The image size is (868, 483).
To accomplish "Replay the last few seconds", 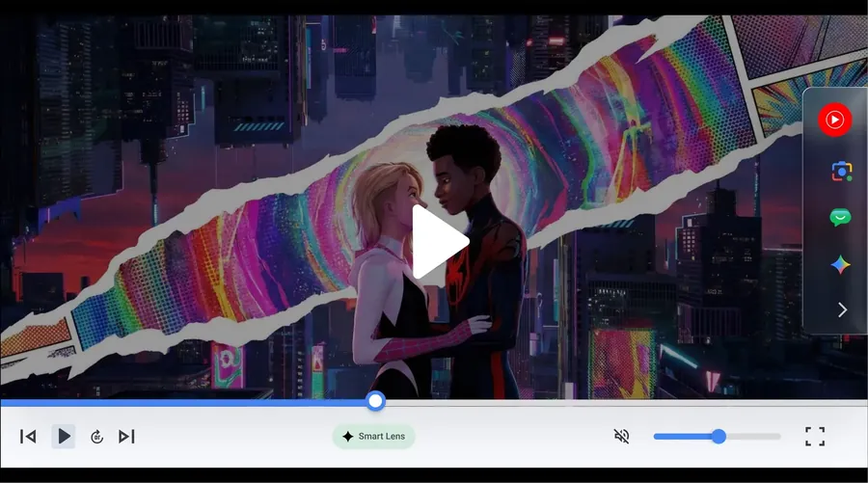I will tap(96, 437).
